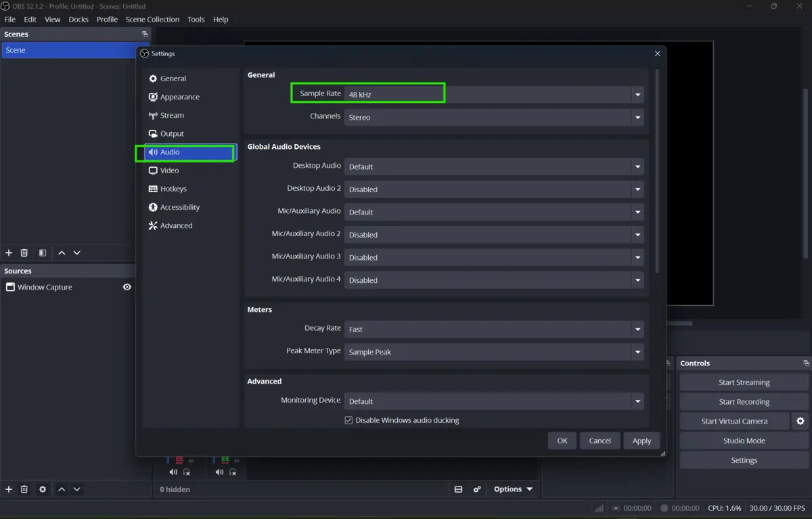The height and width of the screenshot is (519, 812).
Task: Switch to General settings tab
Action: [x=191, y=78]
